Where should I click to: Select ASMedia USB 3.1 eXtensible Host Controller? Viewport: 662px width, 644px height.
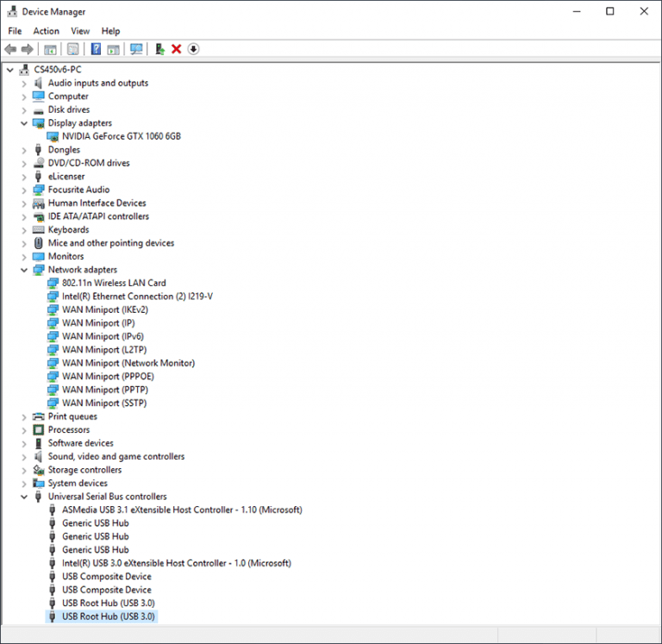[182, 510]
